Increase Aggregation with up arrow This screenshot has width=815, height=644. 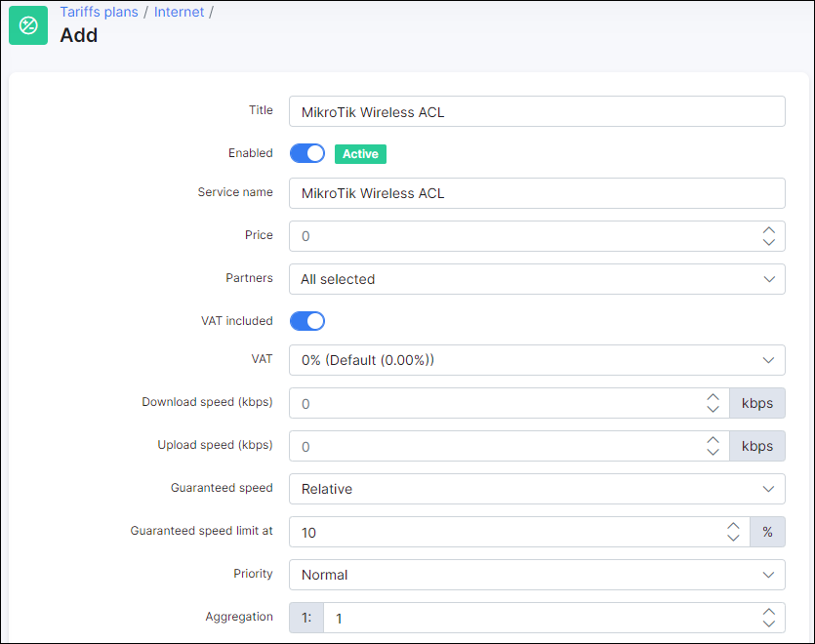pyautogui.click(x=769, y=613)
